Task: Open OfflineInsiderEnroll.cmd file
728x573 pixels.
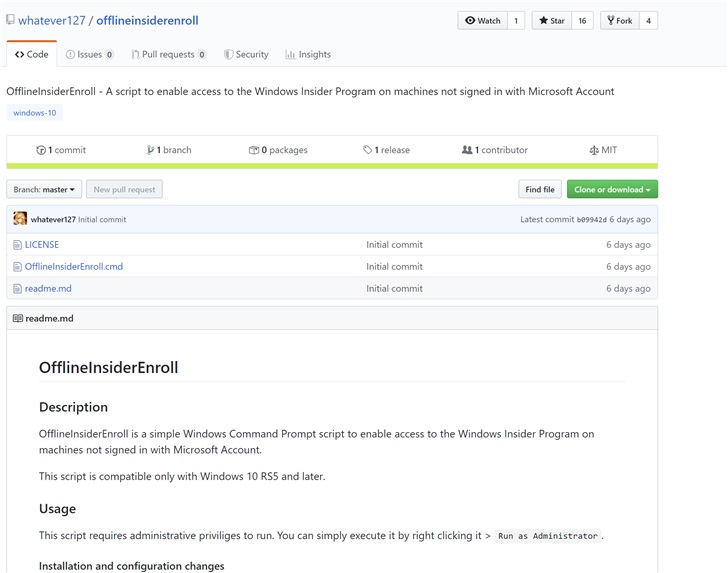Action: (x=74, y=267)
